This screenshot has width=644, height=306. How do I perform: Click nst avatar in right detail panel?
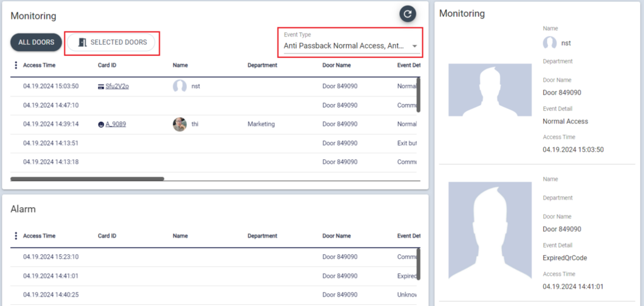pyautogui.click(x=550, y=43)
